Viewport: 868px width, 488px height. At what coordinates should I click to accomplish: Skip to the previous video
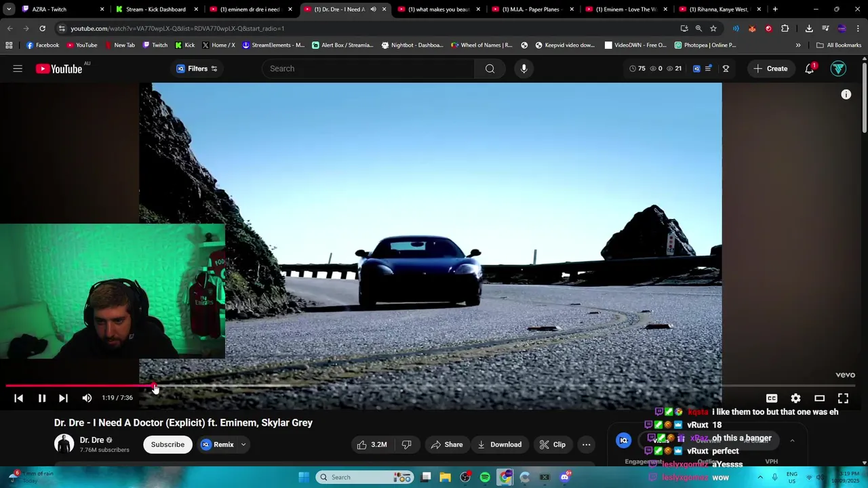[18, 398]
